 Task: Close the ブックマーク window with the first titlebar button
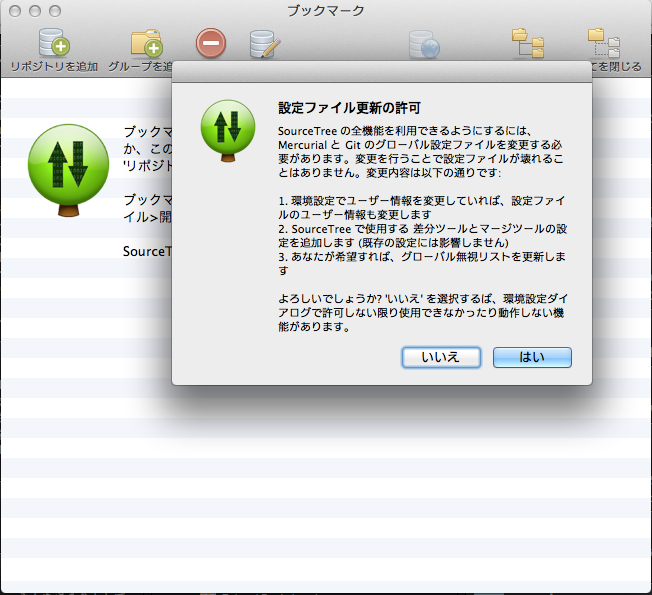pos(15,11)
